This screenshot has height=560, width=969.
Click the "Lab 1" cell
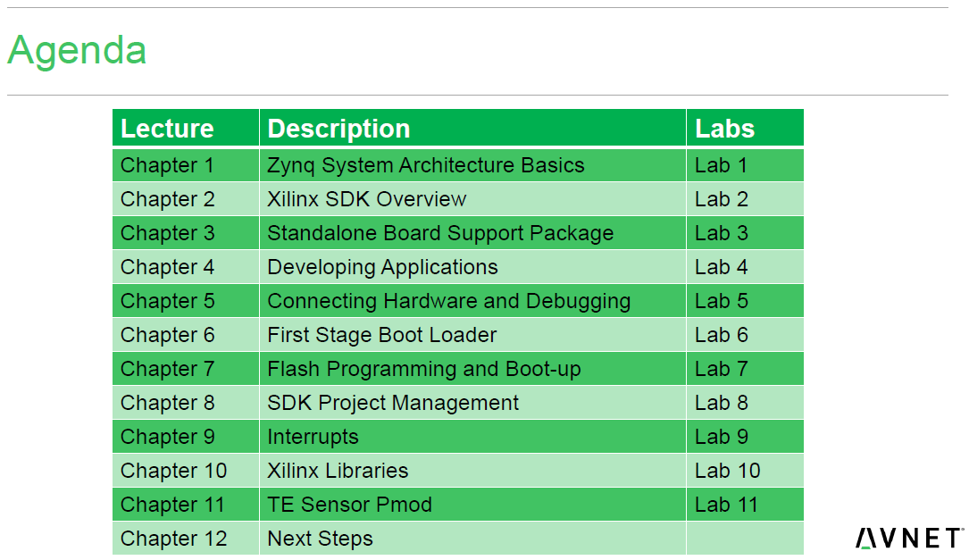pos(746,165)
